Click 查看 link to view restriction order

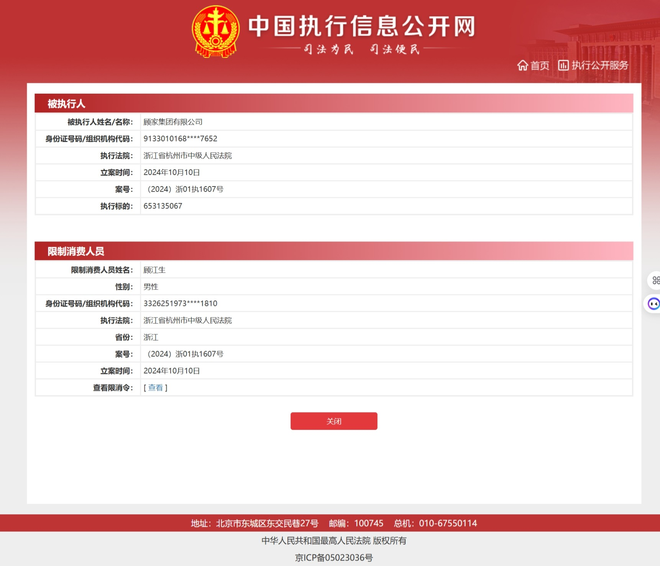(155, 387)
